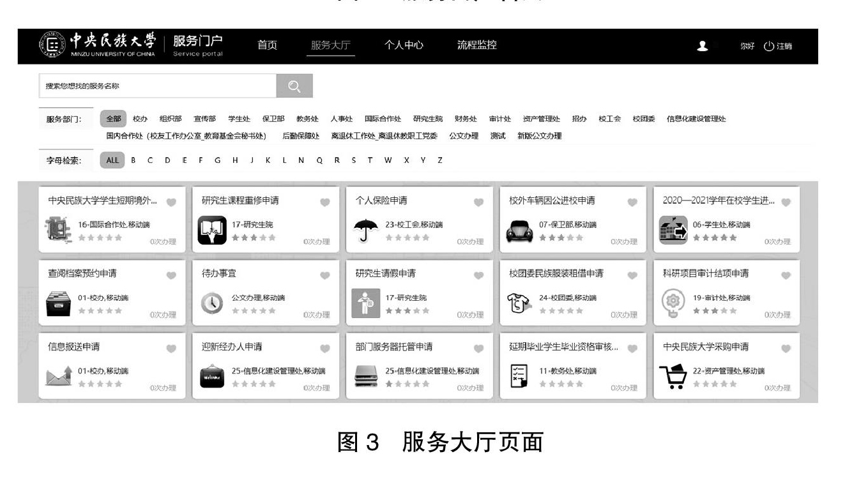
Task: Open the 流程监控 tab
Action: pyautogui.click(x=476, y=45)
